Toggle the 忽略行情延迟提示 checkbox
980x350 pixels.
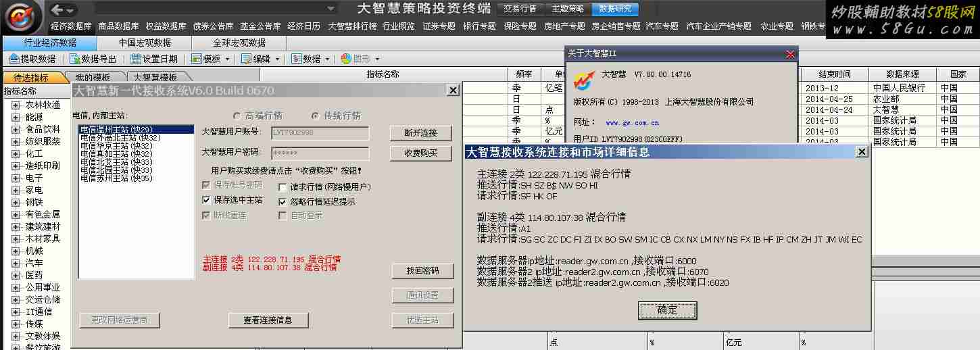pos(283,201)
